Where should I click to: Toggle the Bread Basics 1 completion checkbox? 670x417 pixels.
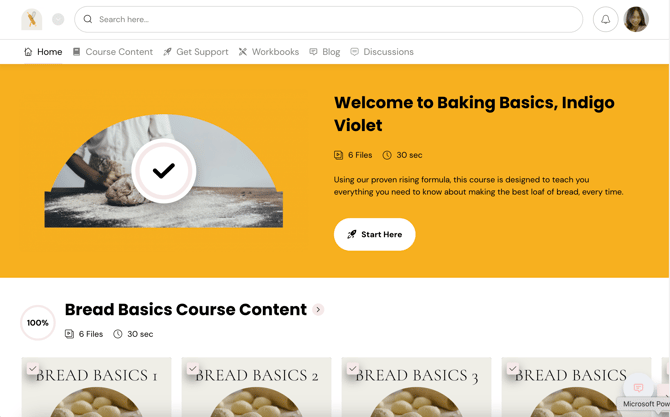33,368
